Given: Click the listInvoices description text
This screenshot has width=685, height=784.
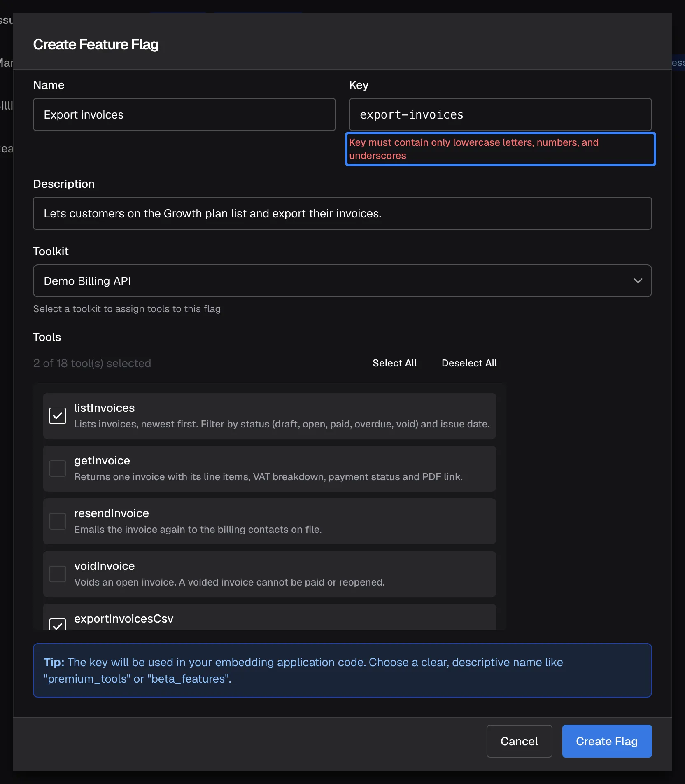Looking at the screenshot, I should click(x=282, y=424).
